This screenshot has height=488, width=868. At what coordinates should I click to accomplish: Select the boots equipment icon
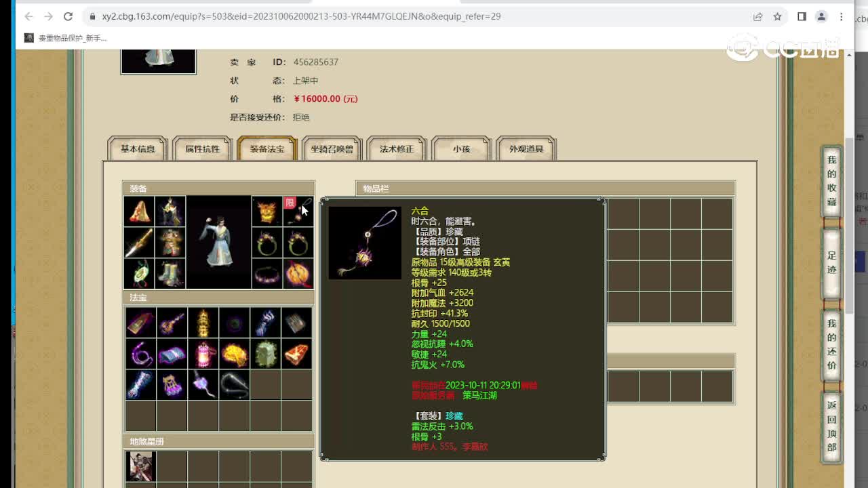point(170,274)
